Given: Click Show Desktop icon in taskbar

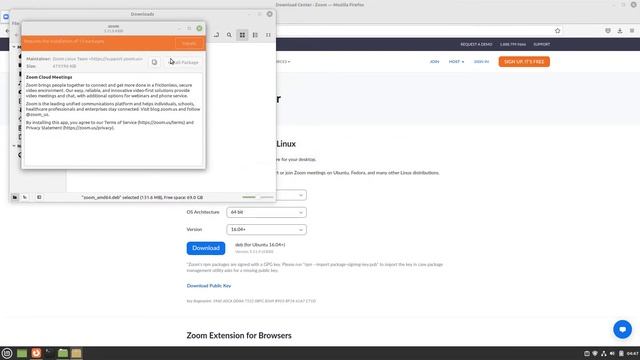Looking at the screenshot, I should 22,353.
